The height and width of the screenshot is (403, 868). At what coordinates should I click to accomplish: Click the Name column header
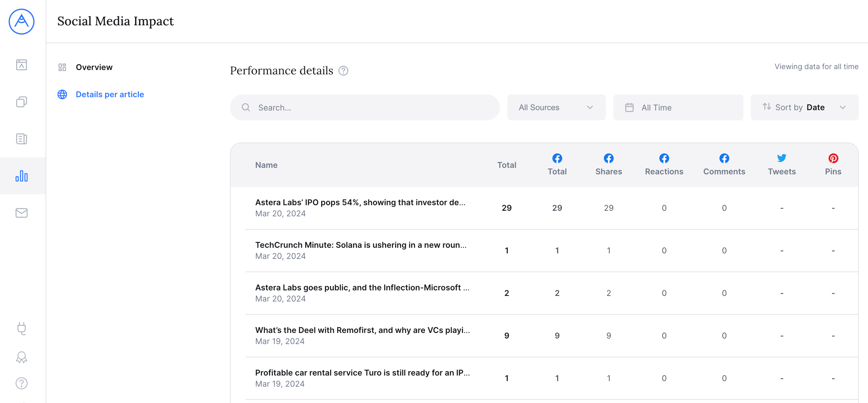tap(266, 165)
